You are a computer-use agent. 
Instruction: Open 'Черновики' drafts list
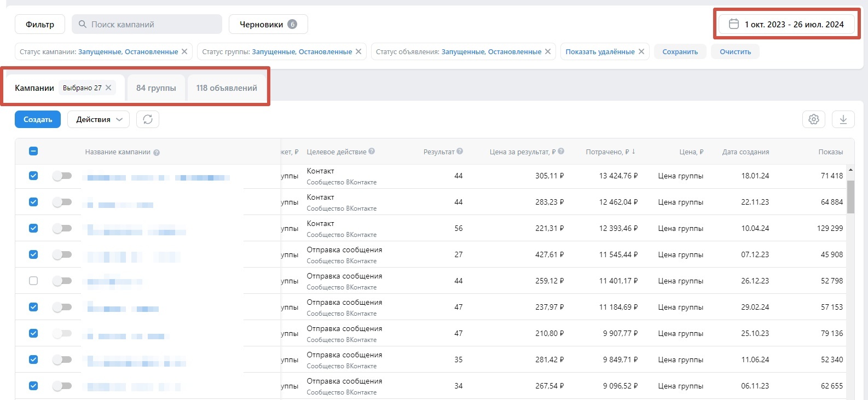(x=268, y=24)
